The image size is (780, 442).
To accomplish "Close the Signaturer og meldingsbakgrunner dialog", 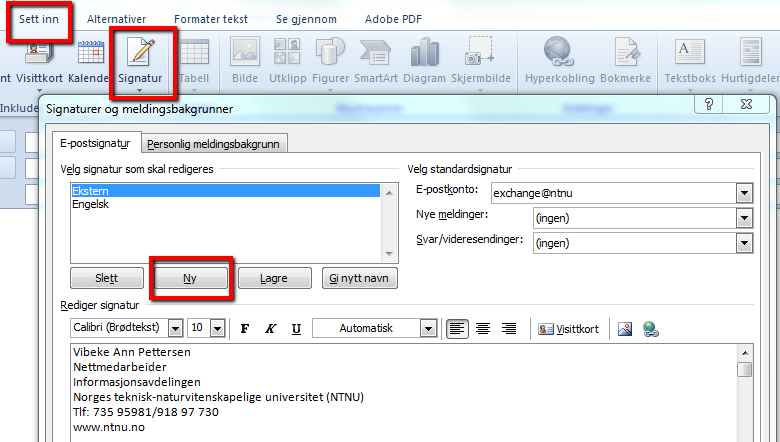I will 746,104.
